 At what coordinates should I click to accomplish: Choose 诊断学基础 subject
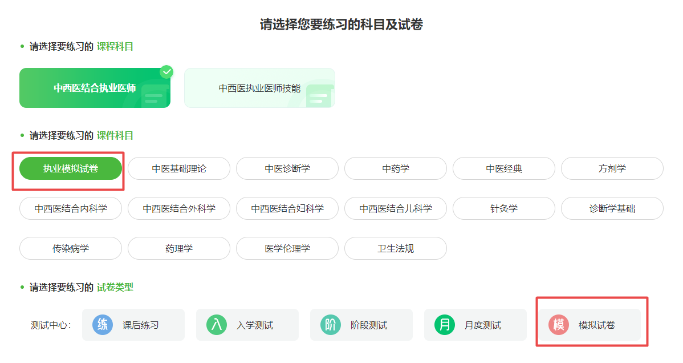point(612,209)
